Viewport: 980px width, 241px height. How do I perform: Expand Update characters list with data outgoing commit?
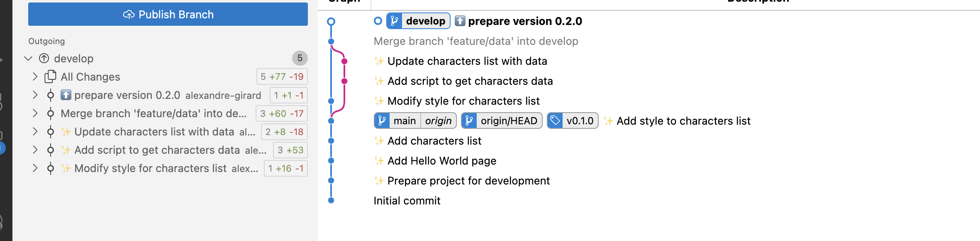click(35, 132)
